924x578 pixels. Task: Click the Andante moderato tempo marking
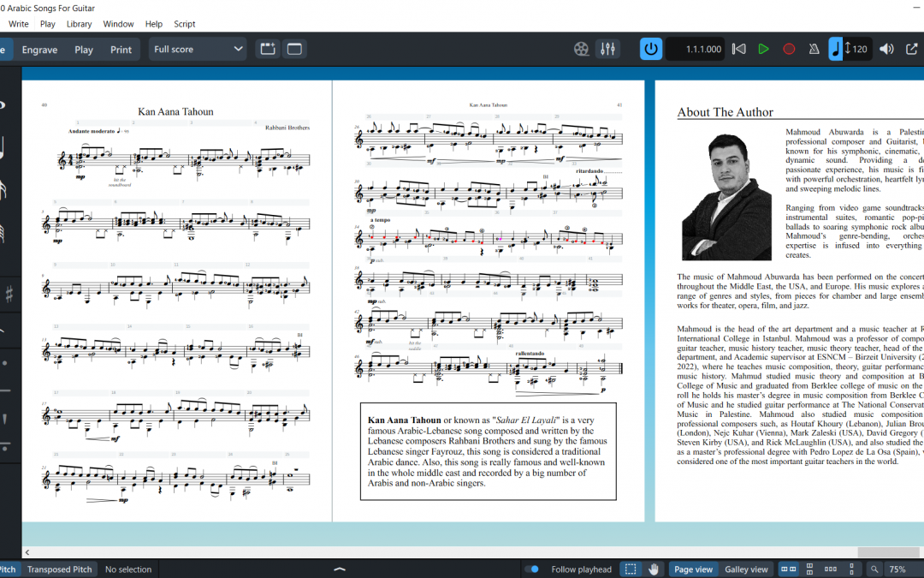(92, 131)
